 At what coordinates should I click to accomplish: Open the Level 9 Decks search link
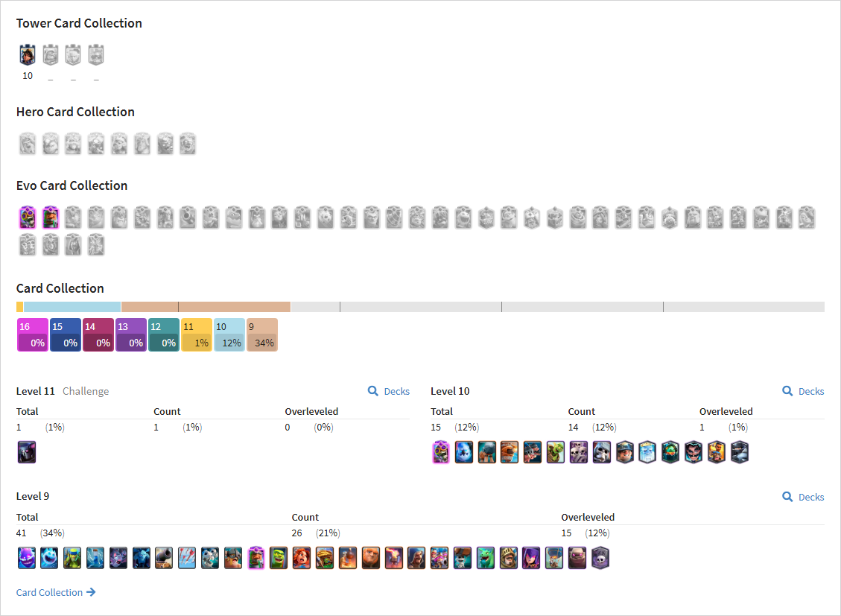(803, 497)
